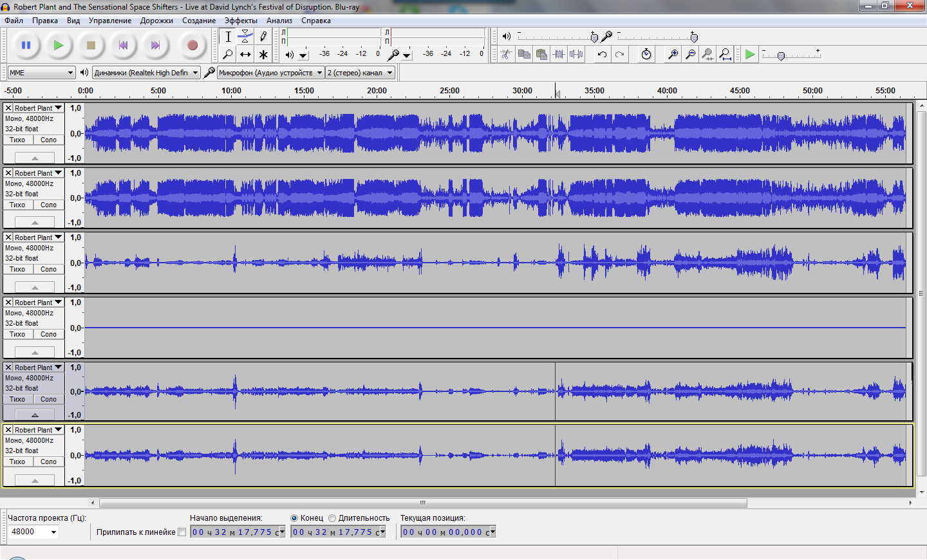The width and height of the screenshot is (927, 560).
Task: Expand the project rate 48000 combo box
Action: (53, 532)
